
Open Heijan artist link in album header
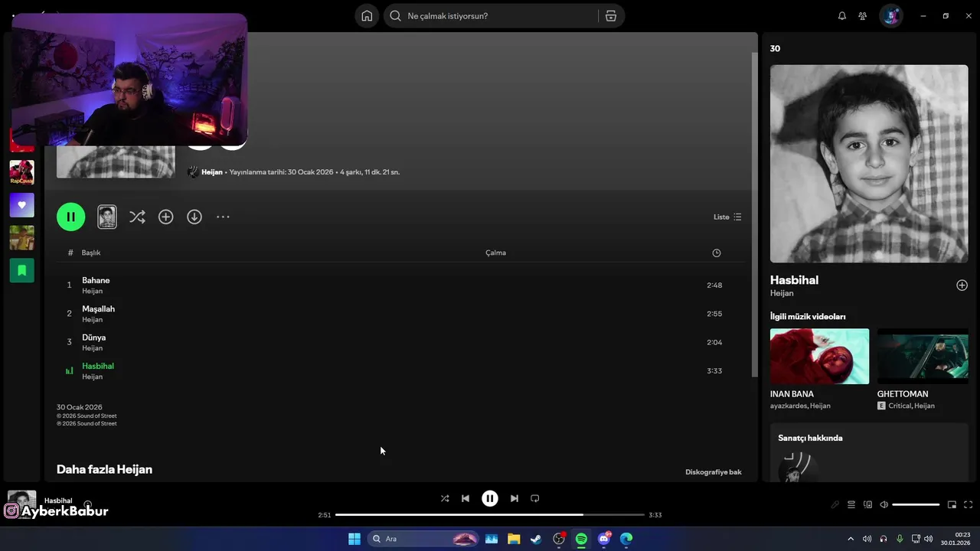click(x=211, y=172)
